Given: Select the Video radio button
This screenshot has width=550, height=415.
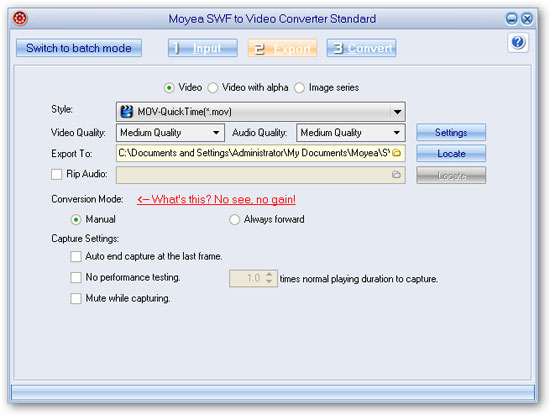Looking at the screenshot, I should [169, 88].
